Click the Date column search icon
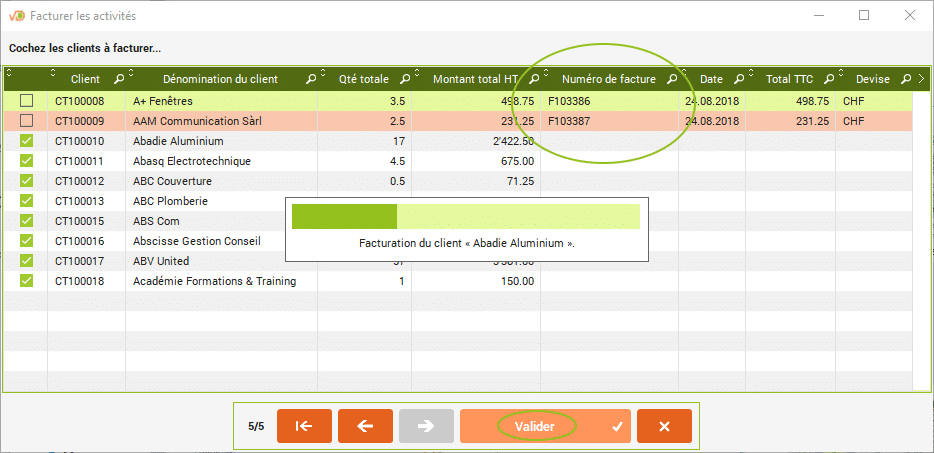 (739, 79)
